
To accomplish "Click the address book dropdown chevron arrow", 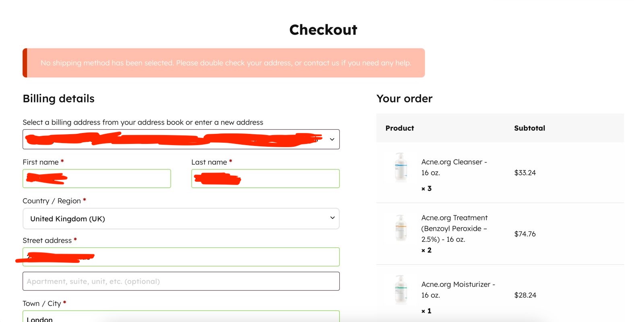I will click(x=332, y=139).
